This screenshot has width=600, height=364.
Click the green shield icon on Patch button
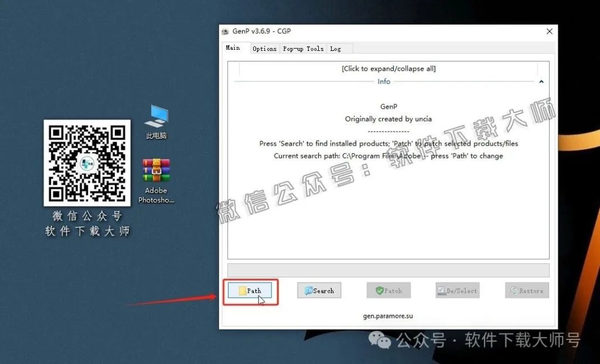click(x=380, y=290)
